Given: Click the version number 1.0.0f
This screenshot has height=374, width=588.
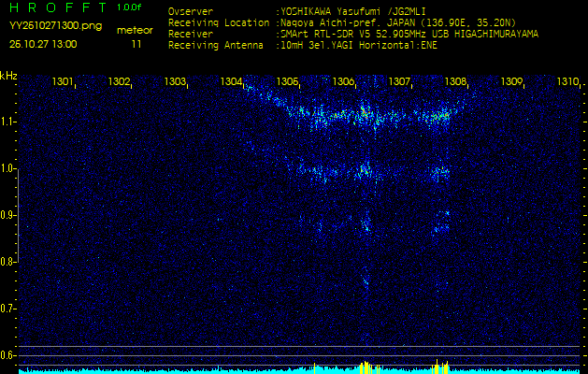Looking at the screenshot, I should 130,7.
